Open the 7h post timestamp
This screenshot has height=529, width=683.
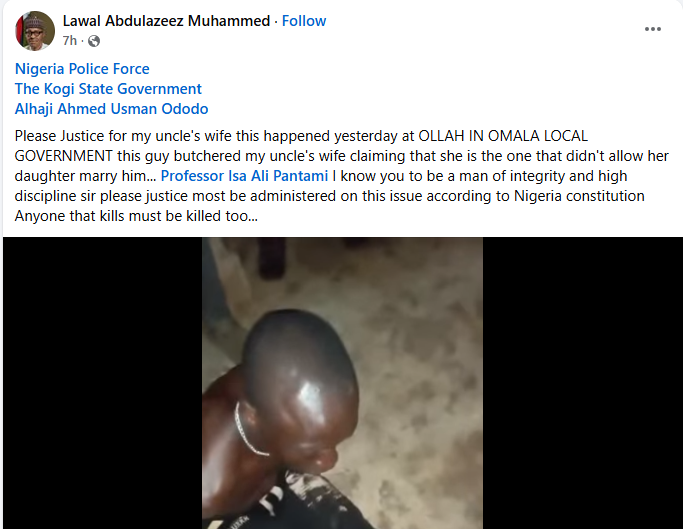70,41
